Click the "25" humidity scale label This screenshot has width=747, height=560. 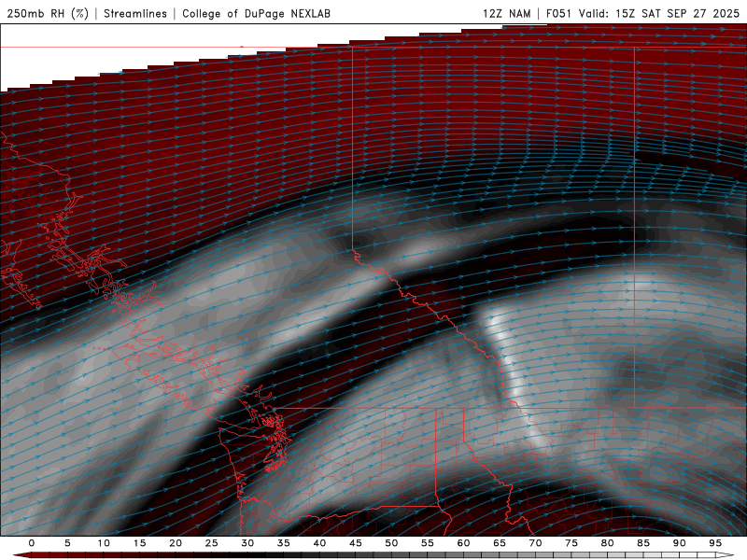coord(212,543)
